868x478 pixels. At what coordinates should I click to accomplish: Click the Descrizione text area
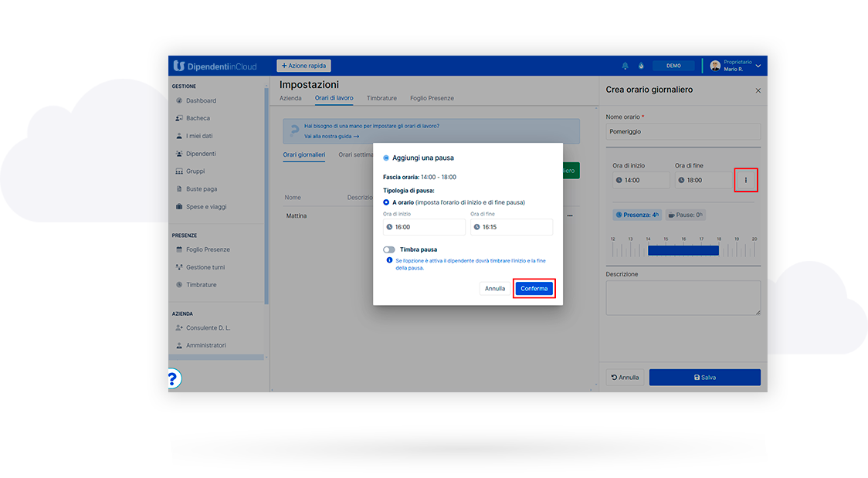[x=683, y=298]
